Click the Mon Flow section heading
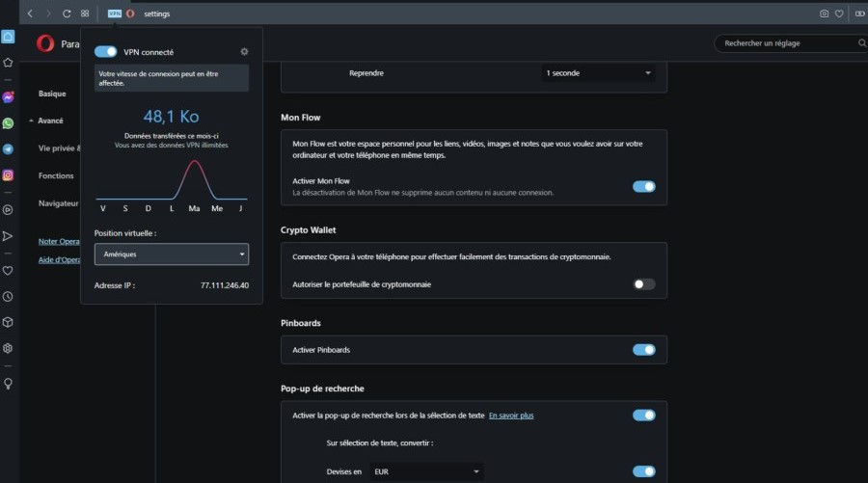Screen dimensions: 868x483 click(x=300, y=118)
